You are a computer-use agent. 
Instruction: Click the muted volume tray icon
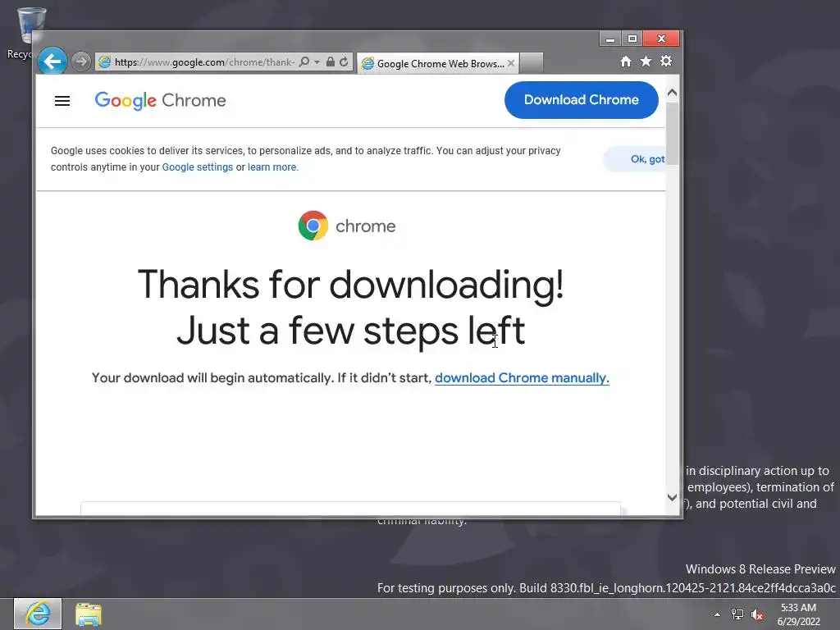(x=757, y=614)
